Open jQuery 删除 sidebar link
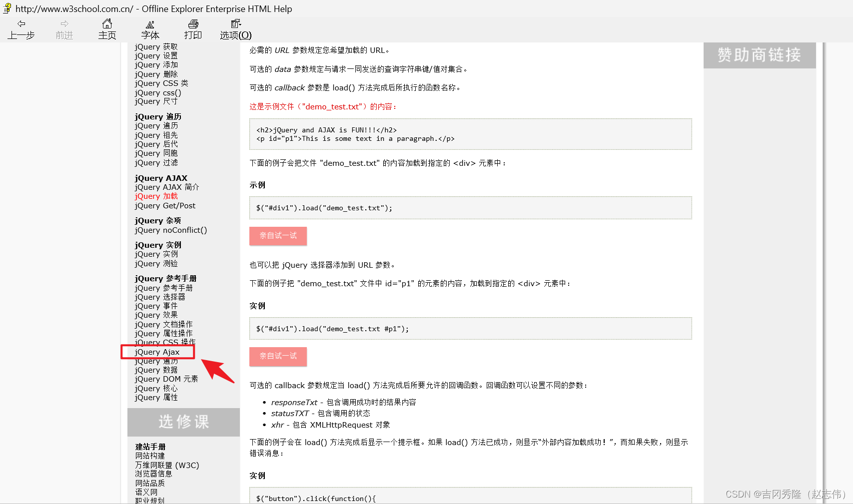This screenshot has width=853, height=504. tap(156, 74)
